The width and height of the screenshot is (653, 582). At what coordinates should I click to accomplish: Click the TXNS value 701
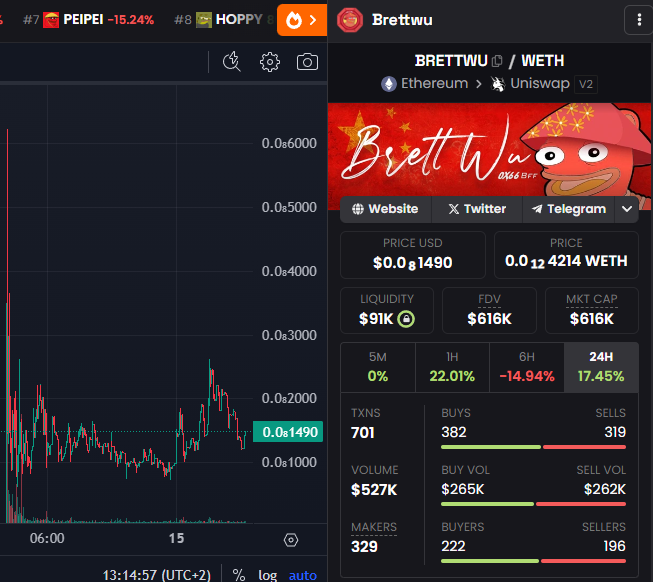coord(363,433)
